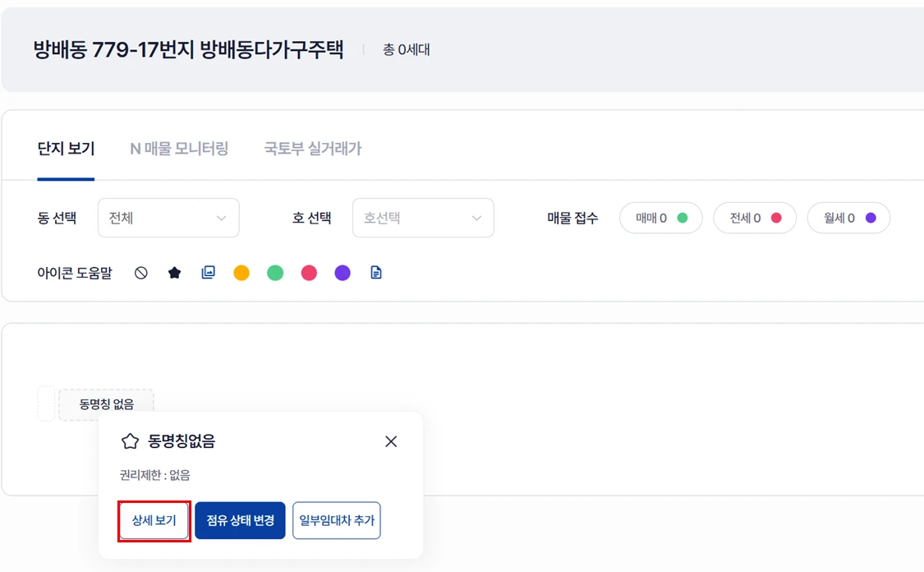The image size is (924, 572).
Task: Click the purple circle in the icon legend
Action: (x=342, y=273)
